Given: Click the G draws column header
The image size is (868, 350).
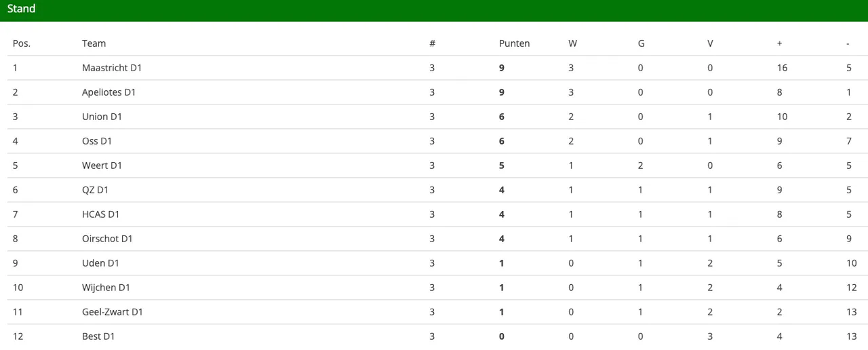Looking at the screenshot, I should point(642,43).
